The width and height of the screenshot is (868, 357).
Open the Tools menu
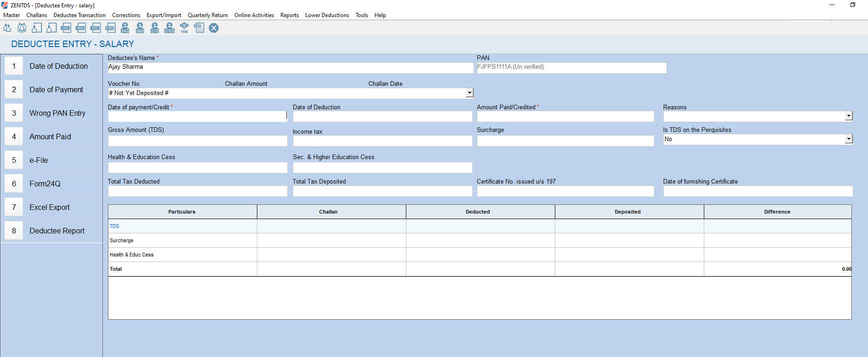(362, 15)
